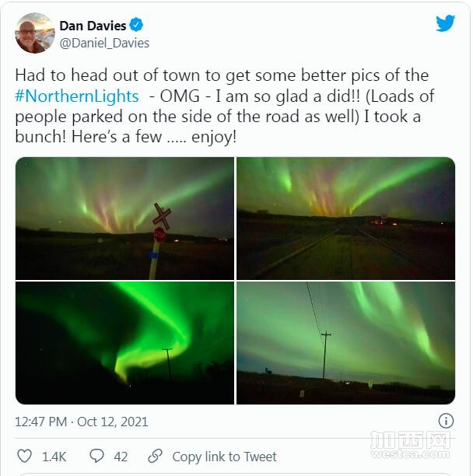Image resolution: width=473 pixels, height=476 pixels.
Task: Click the Dan Davies display name
Action: (x=93, y=26)
